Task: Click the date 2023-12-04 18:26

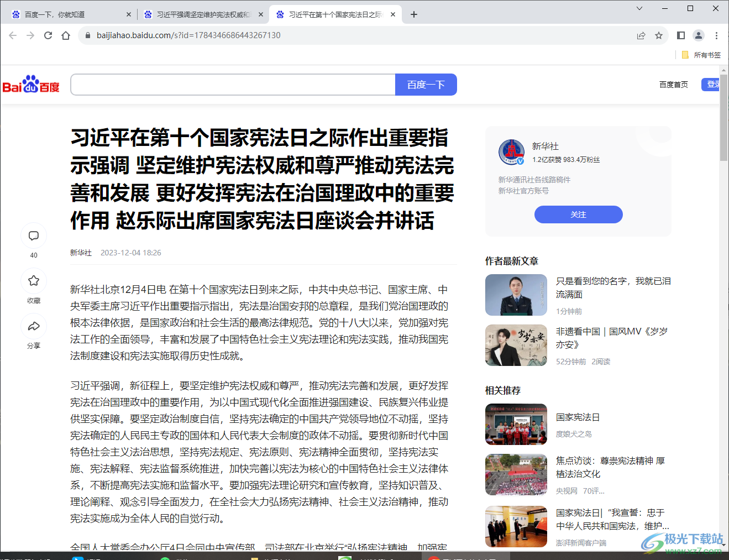Action: pyautogui.click(x=131, y=253)
